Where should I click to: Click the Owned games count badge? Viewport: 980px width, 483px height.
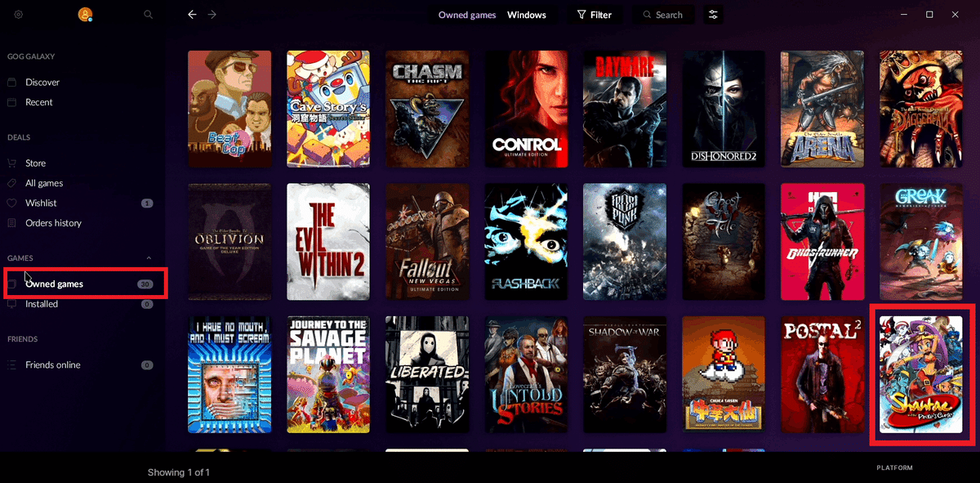pos(145,284)
